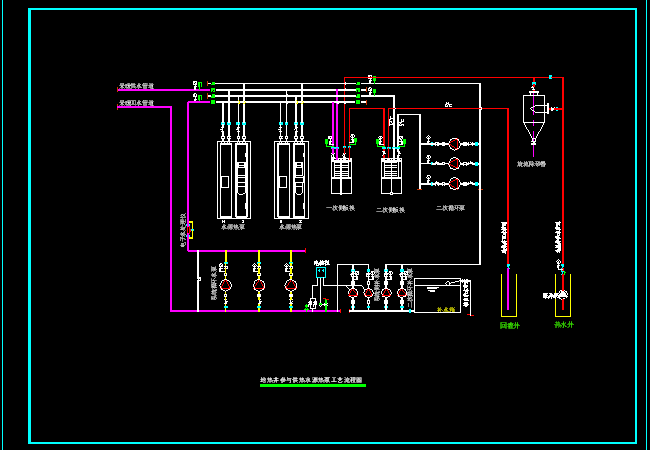Select the green 回灌井 label text
This screenshot has height=450, width=650.
pyautogui.click(x=509, y=325)
